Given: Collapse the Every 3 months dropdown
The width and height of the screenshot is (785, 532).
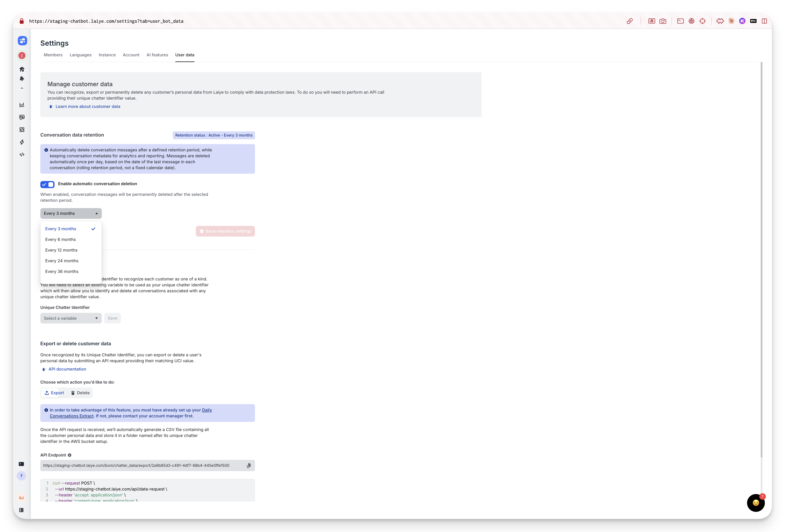Looking at the screenshot, I should [x=71, y=213].
